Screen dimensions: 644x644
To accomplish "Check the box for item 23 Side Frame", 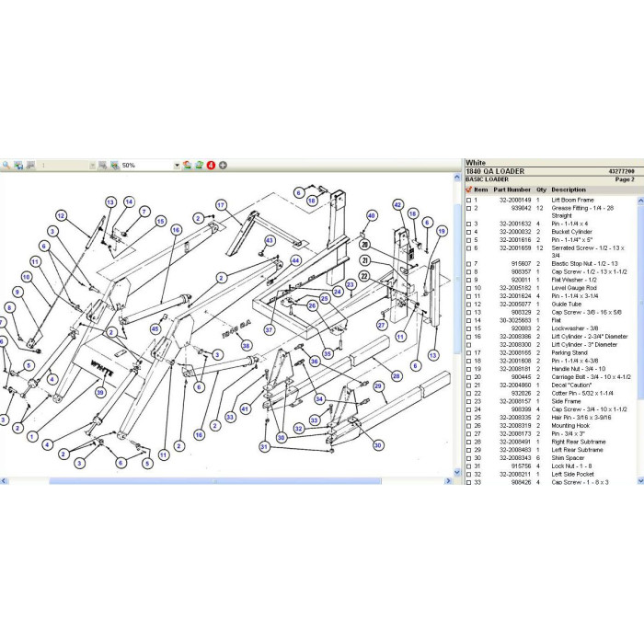I will pyautogui.click(x=468, y=402).
